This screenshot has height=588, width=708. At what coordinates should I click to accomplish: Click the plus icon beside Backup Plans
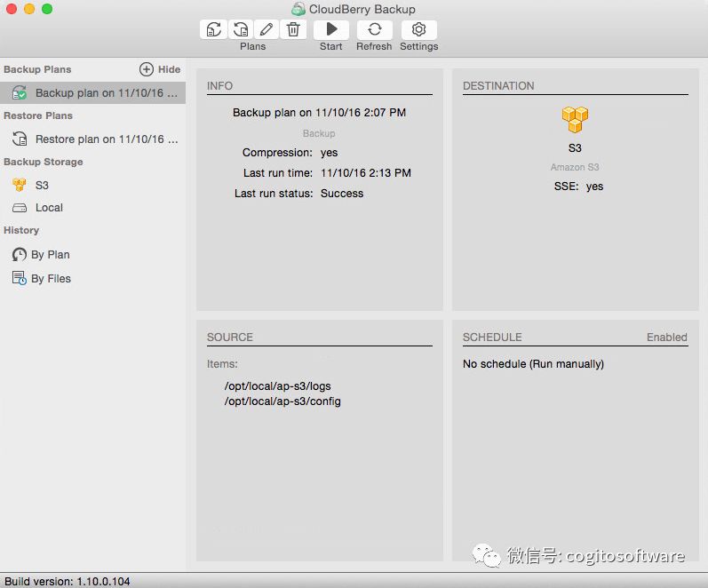pos(147,69)
